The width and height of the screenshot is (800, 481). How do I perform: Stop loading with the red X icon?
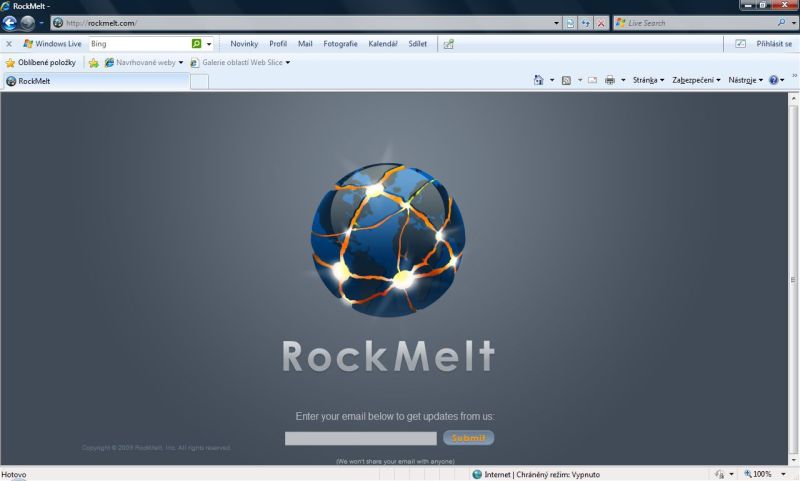click(601, 23)
